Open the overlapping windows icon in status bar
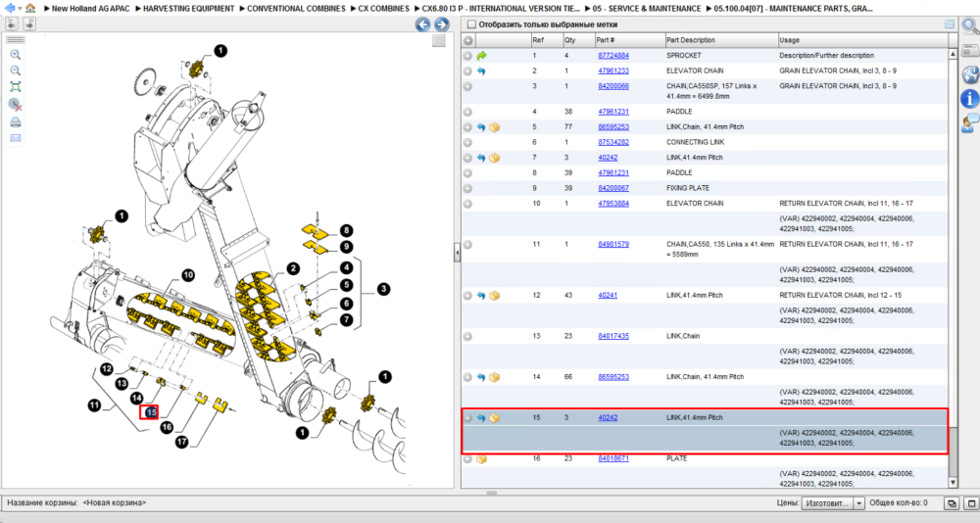Screen dimensions: 980x523 coord(952,503)
